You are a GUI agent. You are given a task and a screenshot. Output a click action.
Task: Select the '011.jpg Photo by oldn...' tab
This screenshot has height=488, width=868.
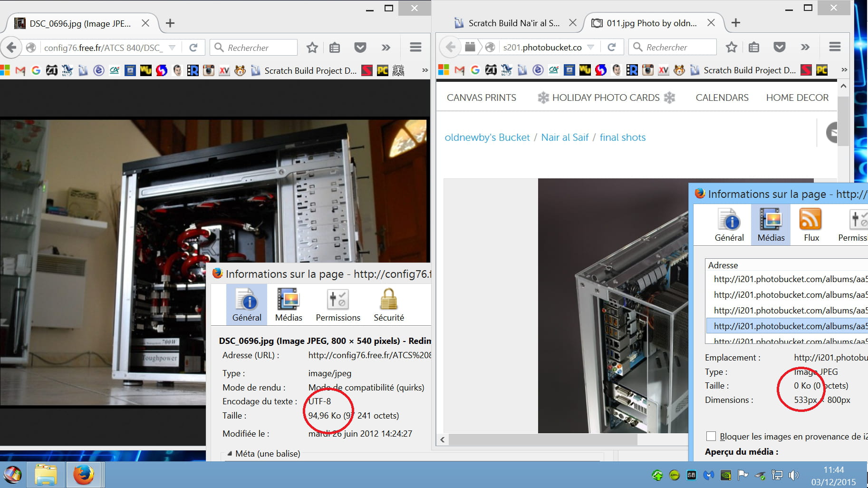coord(652,23)
